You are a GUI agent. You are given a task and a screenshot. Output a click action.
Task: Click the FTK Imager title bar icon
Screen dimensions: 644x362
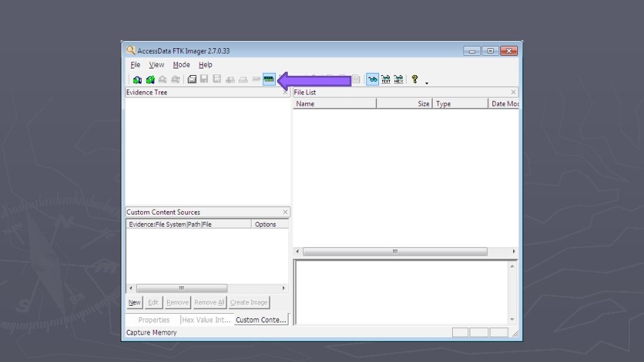[x=131, y=50]
